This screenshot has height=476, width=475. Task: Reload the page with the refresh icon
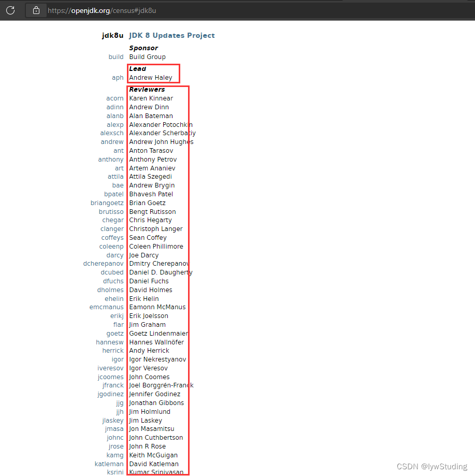(10, 10)
